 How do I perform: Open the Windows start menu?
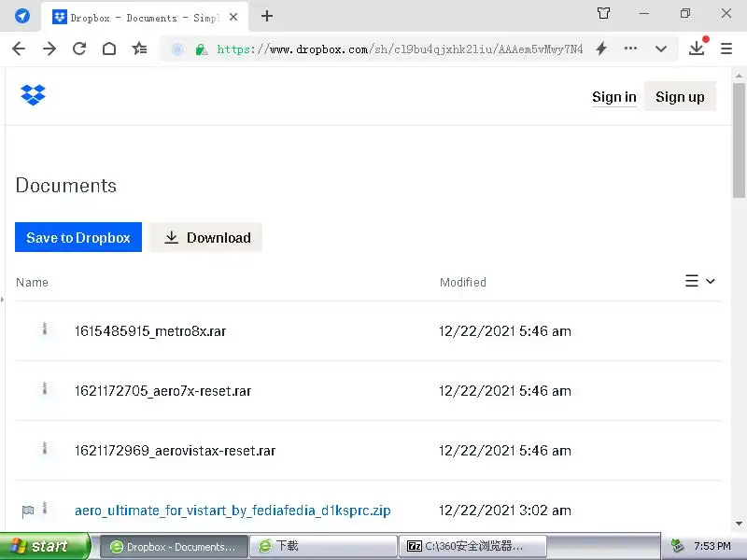[44, 546]
